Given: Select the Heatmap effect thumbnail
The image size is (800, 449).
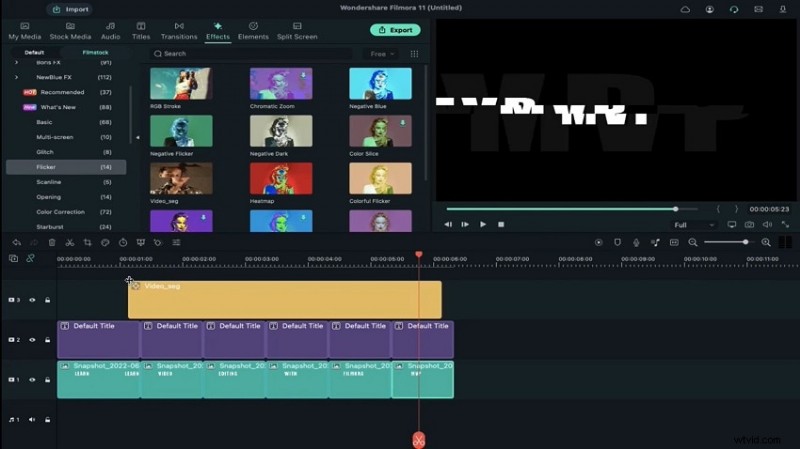Looking at the screenshot, I should tap(281, 179).
